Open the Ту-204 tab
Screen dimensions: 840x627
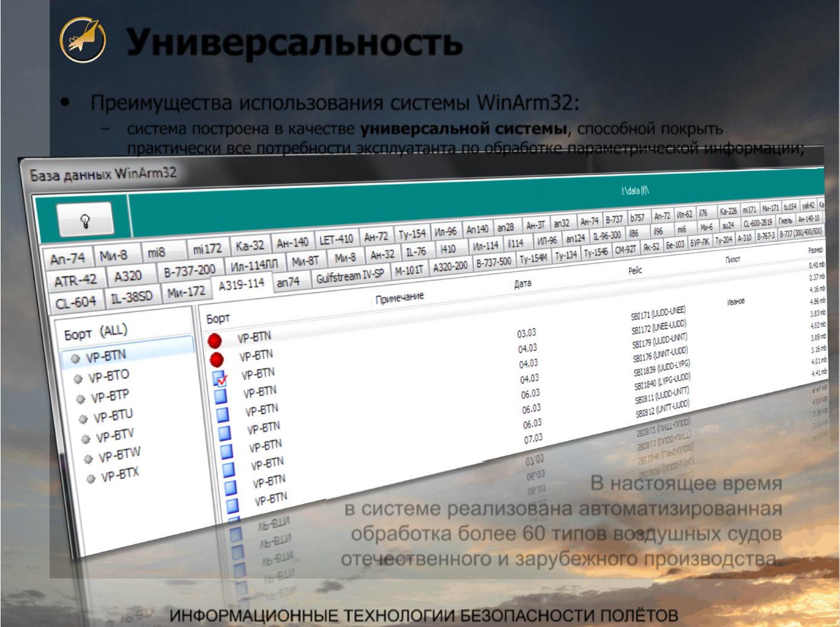tap(723, 240)
